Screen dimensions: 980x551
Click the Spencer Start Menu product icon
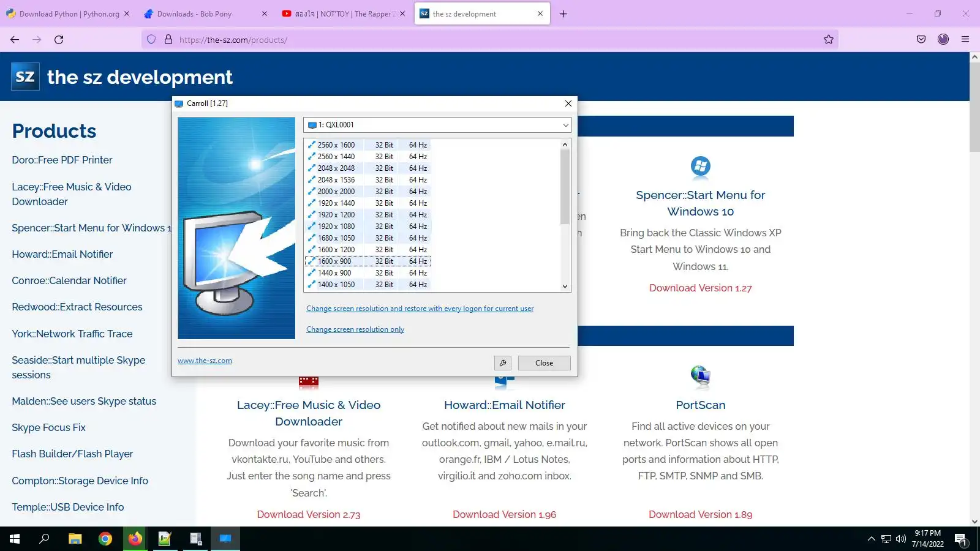[700, 167]
